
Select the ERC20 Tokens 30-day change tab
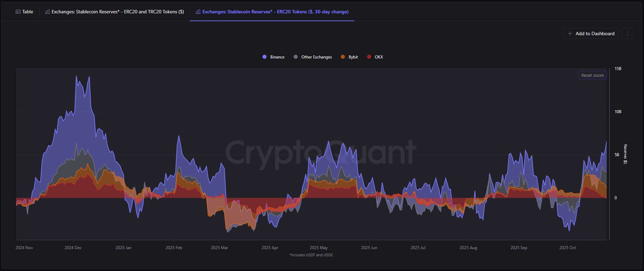point(275,12)
